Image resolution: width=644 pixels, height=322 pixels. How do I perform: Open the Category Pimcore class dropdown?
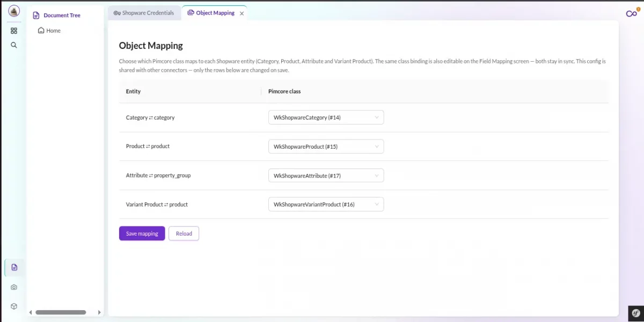tap(326, 118)
